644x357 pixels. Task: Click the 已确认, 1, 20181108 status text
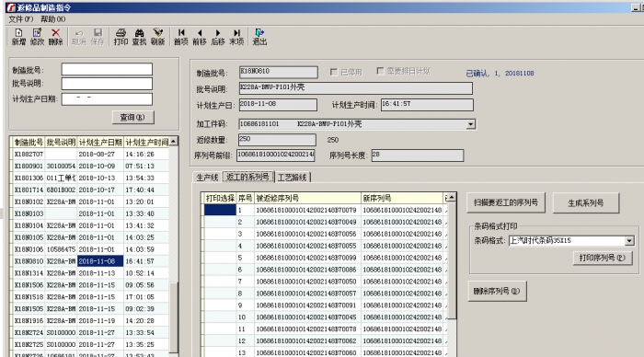(x=500, y=73)
